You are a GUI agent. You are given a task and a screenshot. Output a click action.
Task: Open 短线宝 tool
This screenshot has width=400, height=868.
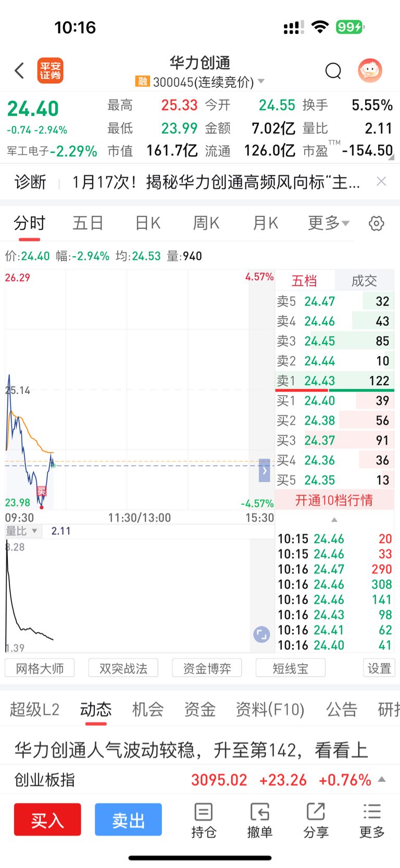291,668
